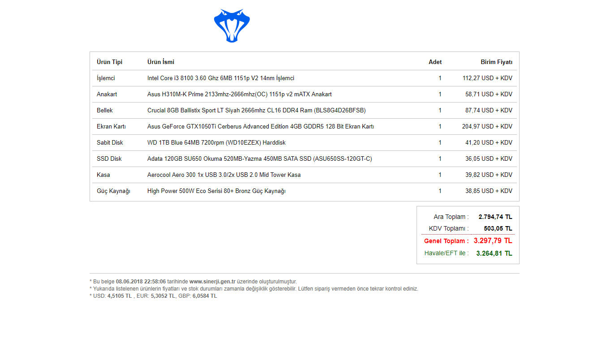This screenshot has width=606, height=364.
Task: Select the "Anakart" product type cell
Action: 107,94
